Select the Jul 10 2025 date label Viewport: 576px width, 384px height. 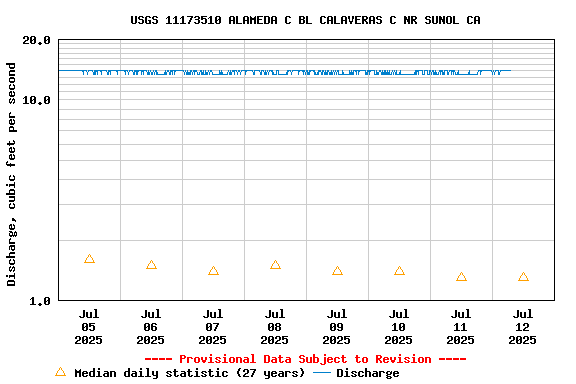[399, 327]
